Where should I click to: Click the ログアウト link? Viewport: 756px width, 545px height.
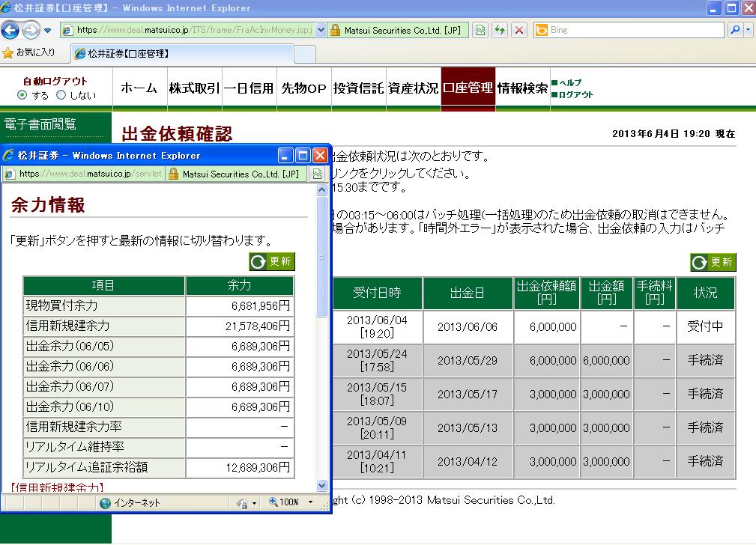(x=576, y=95)
